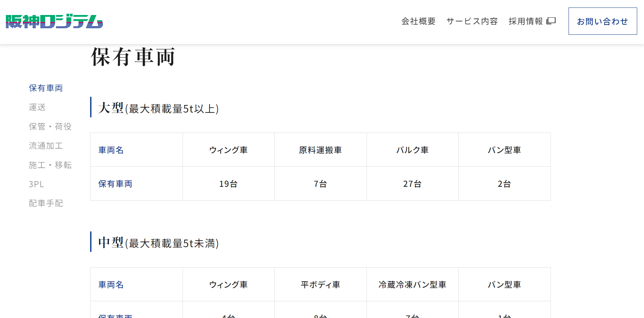
Task: Click the 冷蔵冷凍バン型車 column header
Action: (x=412, y=285)
